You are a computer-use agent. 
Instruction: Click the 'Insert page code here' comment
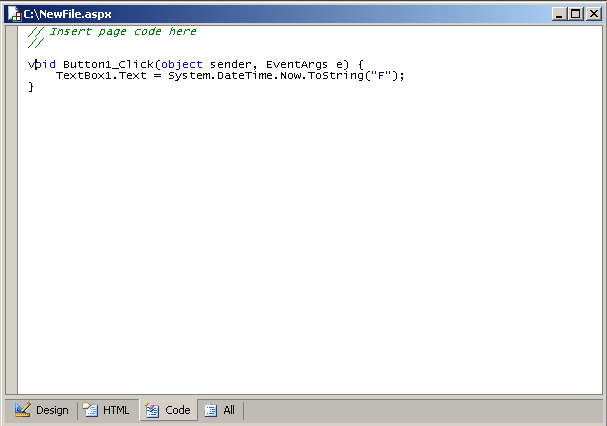coord(123,31)
